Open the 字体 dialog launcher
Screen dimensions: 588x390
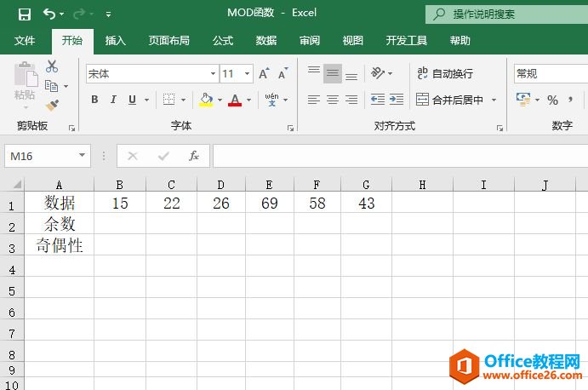pos(290,129)
